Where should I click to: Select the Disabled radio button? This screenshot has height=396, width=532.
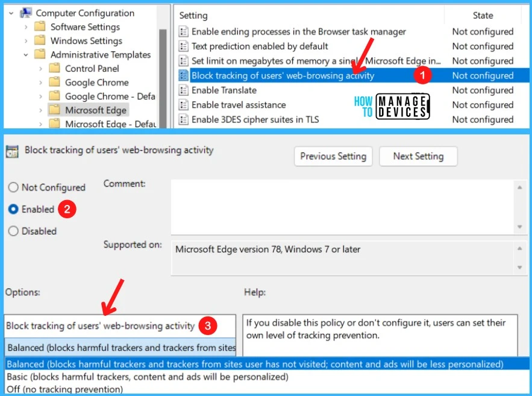[13, 231]
